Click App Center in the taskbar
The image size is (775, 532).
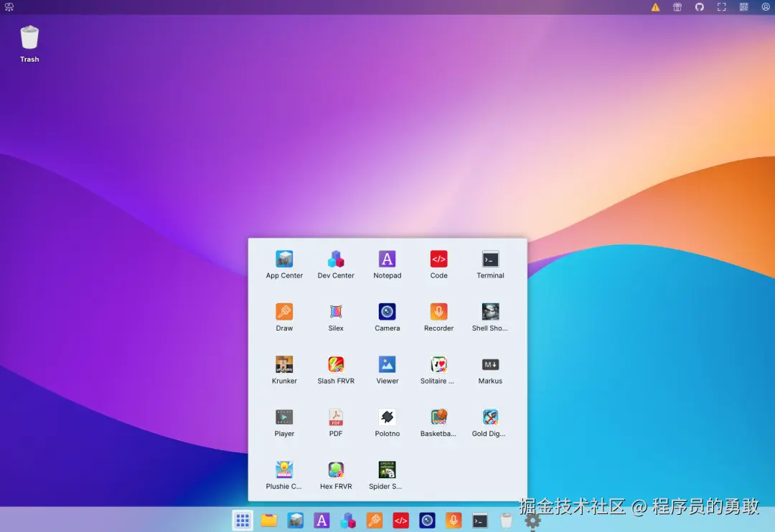point(295,520)
